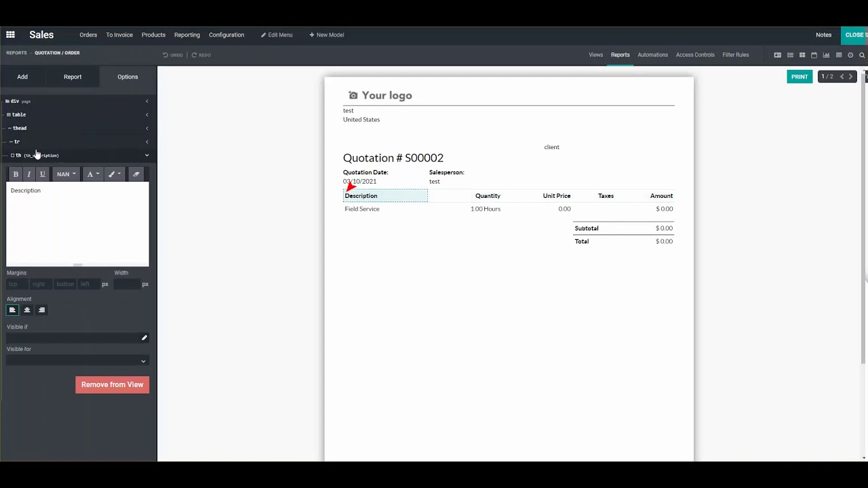Screen dimensions: 868x488
Task: Click the search view magnifier icon
Action: tap(862, 55)
